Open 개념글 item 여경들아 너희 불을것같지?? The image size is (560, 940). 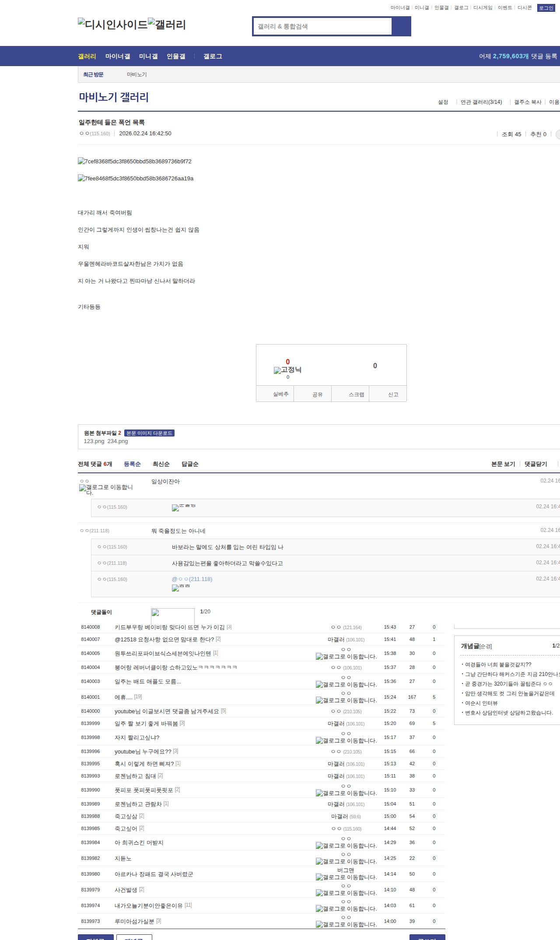click(x=498, y=665)
